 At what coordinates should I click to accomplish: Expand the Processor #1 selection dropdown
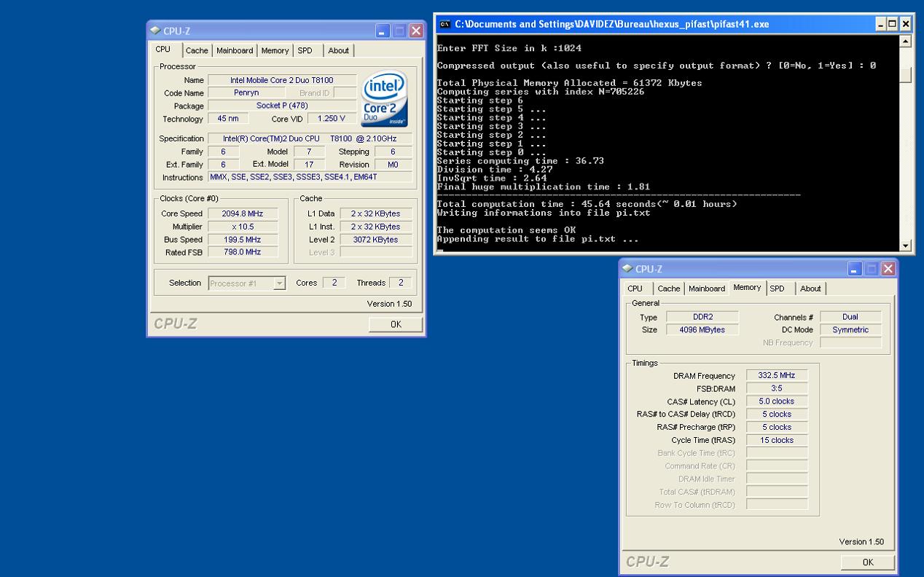(279, 283)
